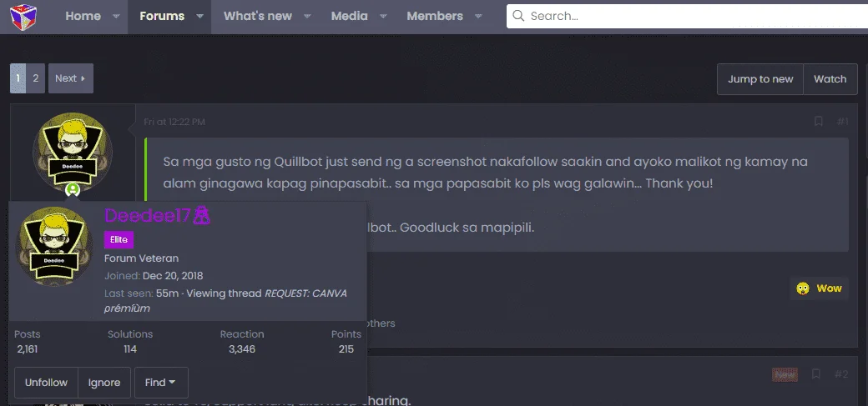This screenshot has width=868, height=406.
Task: Ignore user Deedee17
Action: 104,383
